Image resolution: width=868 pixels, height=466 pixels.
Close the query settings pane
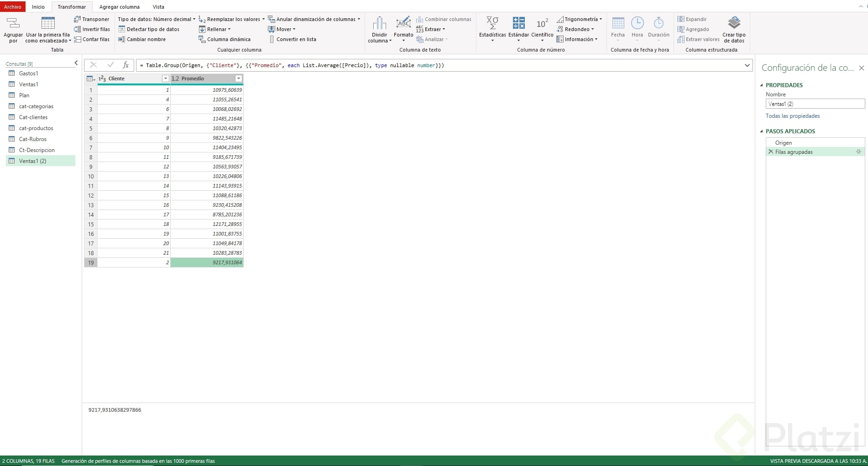click(x=862, y=68)
